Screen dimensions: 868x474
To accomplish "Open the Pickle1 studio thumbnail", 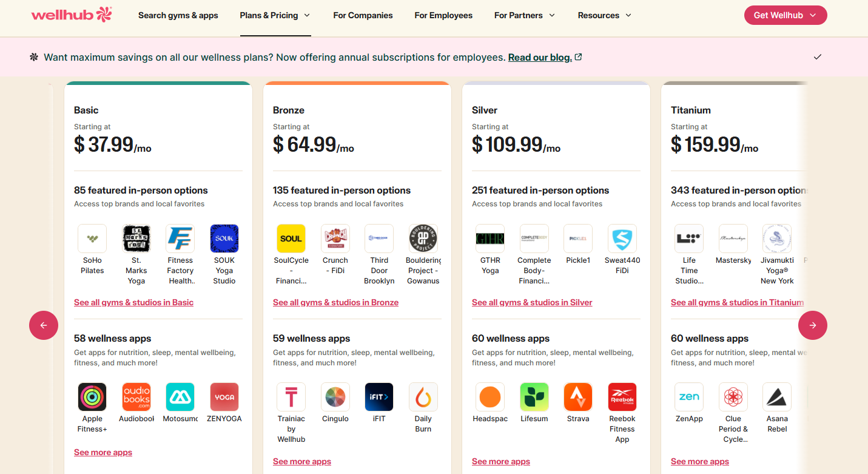I will click(x=578, y=239).
